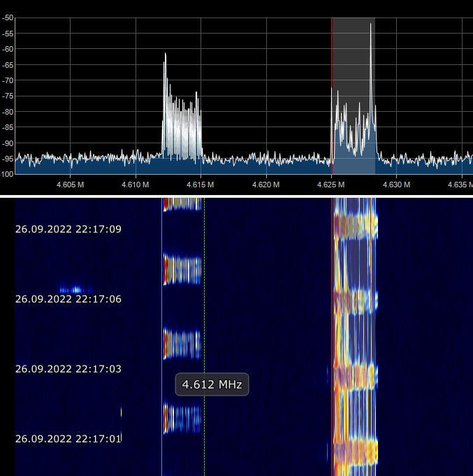Click the 4.620 M frequency axis label
Viewport: 473px width, 476px height.
pos(266,185)
